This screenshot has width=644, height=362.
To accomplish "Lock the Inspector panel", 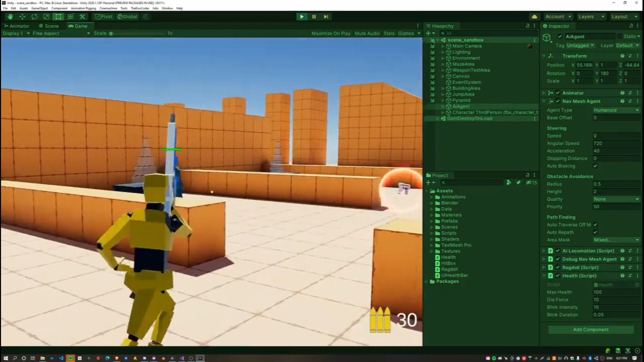I will click(631, 26).
